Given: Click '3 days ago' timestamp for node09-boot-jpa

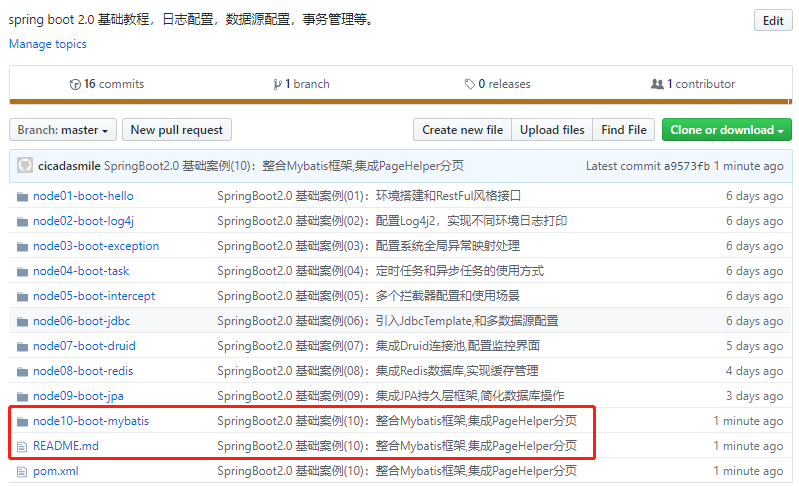Looking at the screenshot, I should [x=754, y=396].
